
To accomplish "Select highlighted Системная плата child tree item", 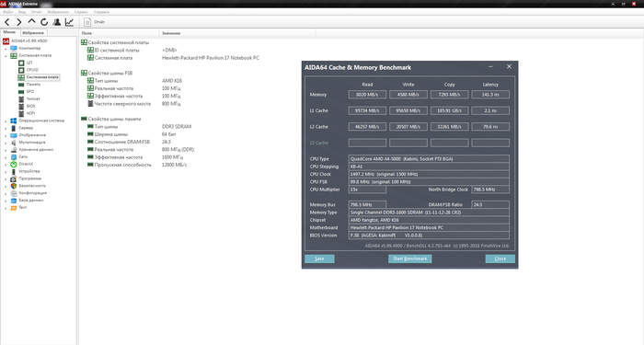I will [x=39, y=77].
